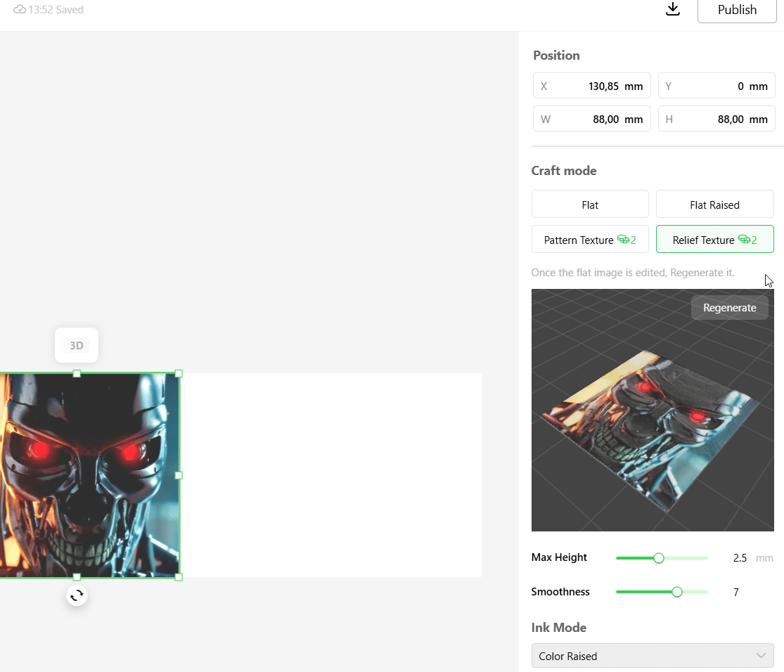This screenshot has height=672, width=784.
Task: Click the 3D relief preview thumbnail
Action: [x=653, y=410]
